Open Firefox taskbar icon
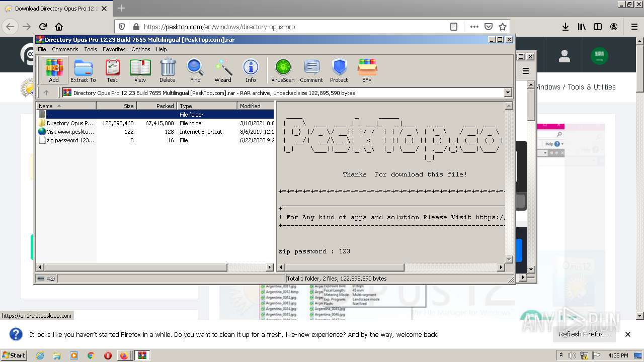 pos(124,355)
